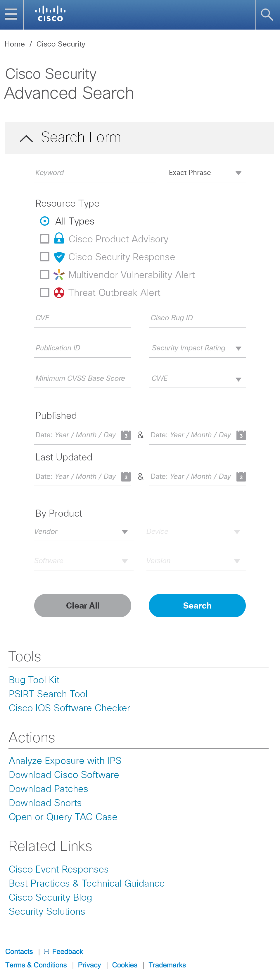Click the Search button
Viewport: 280px width, 980px height.
(x=197, y=606)
